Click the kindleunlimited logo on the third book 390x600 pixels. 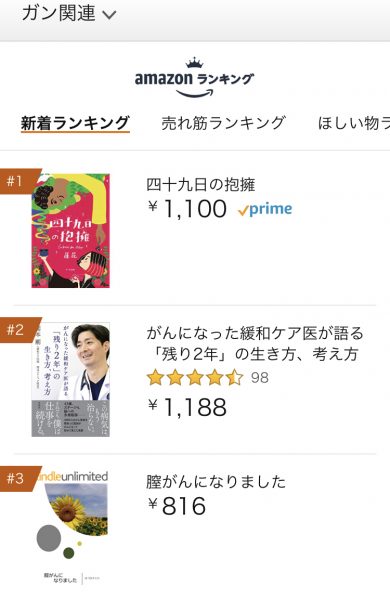tap(73, 477)
